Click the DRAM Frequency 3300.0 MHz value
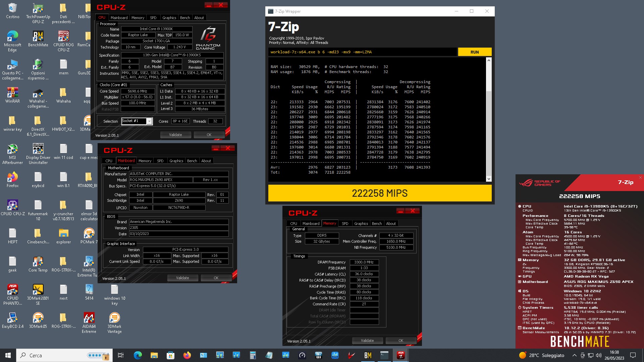Screen dimensions: 644x362 click(x=364, y=262)
